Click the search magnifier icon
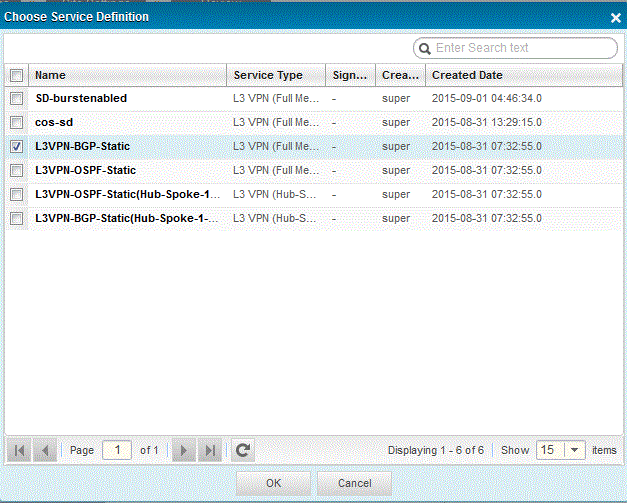Viewport: 627px width, 503px height. click(425, 48)
